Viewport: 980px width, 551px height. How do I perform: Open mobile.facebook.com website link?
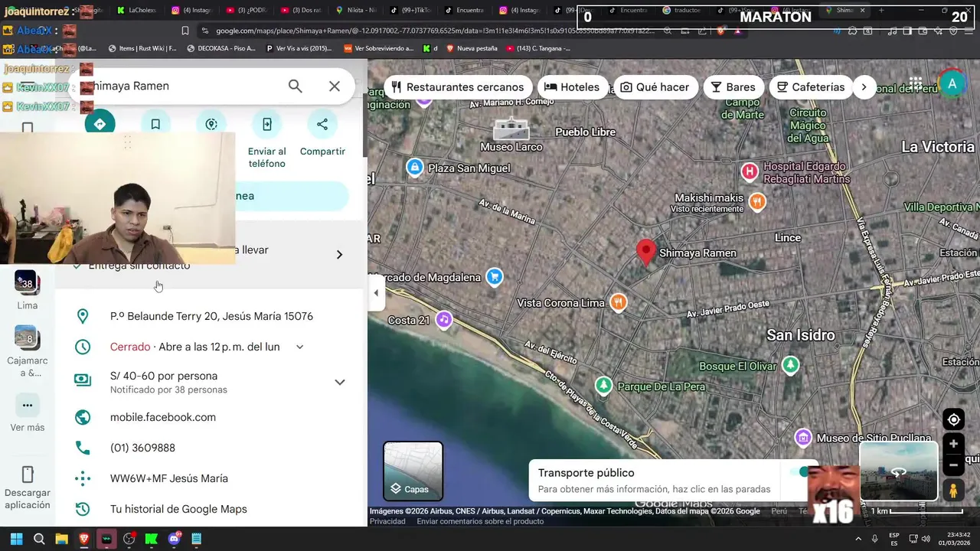tap(163, 417)
